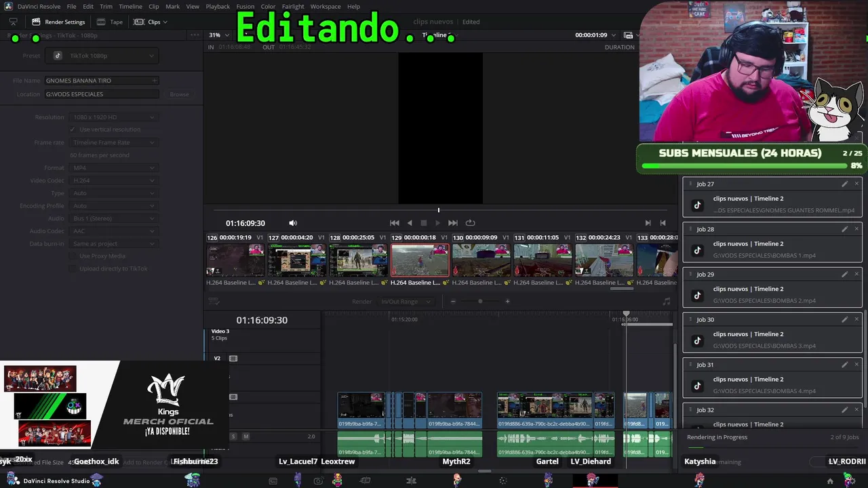This screenshot has height=488, width=868.
Task: Open the render settings three-dot options menu
Action: [x=195, y=35]
